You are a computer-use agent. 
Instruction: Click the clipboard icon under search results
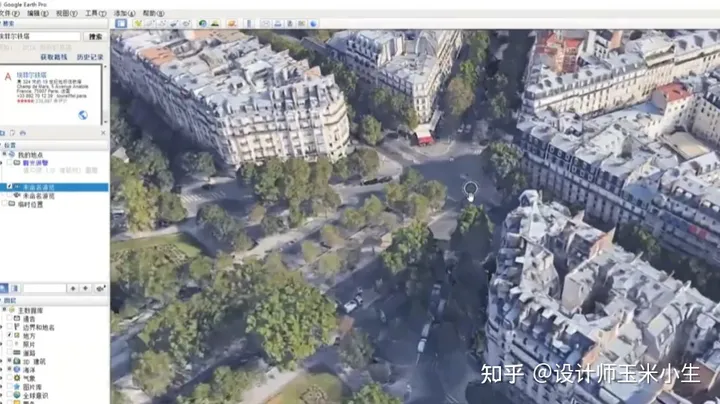[12, 133]
